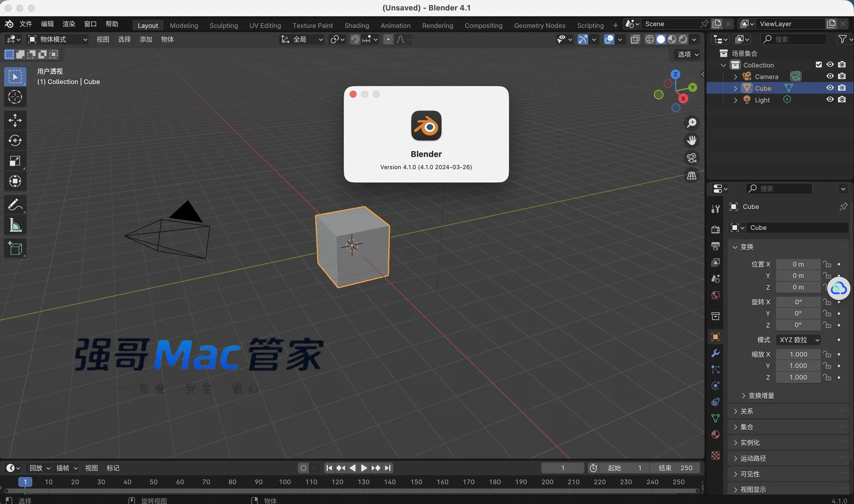The image size is (854, 504).
Task: Activate the Scale tool
Action: coord(15,161)
